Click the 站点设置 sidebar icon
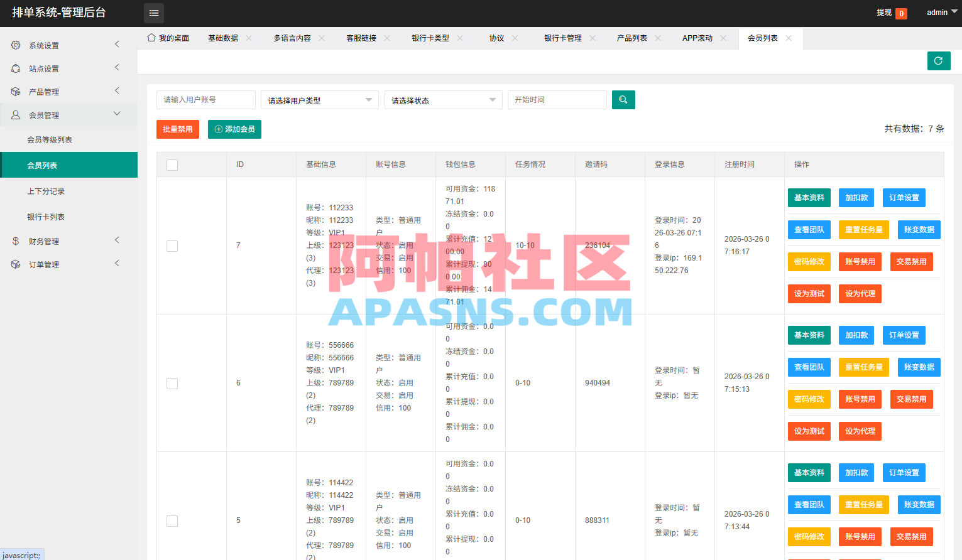This screenshot has width=962, height=560. click(16, 68)
